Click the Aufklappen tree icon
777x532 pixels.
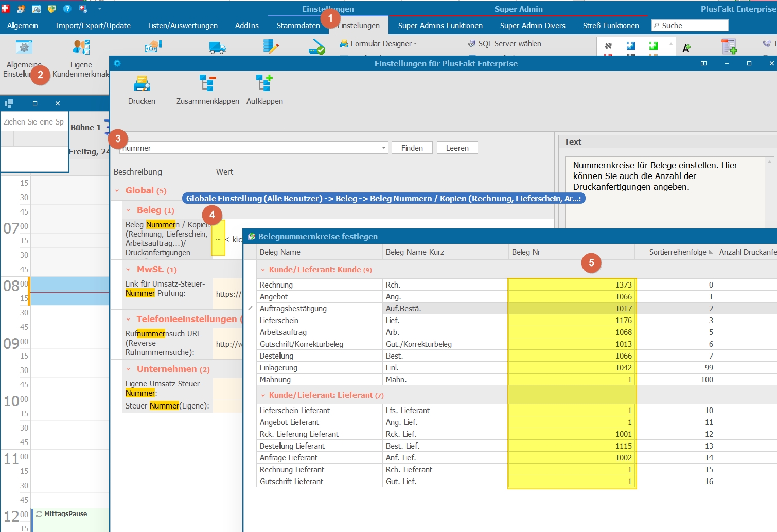pos(264,83)
